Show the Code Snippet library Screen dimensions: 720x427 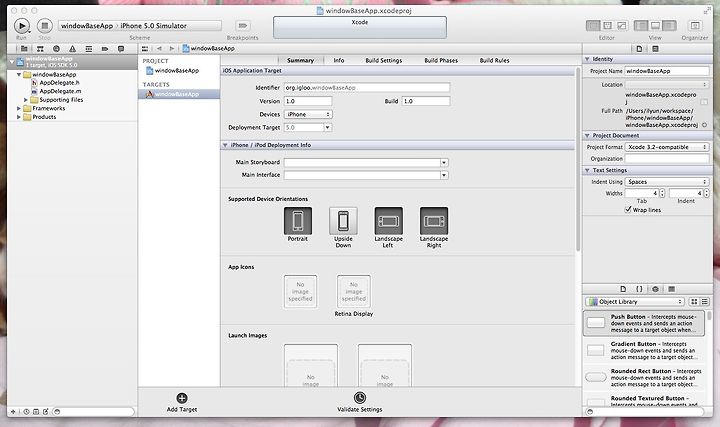[x=639, y=289]
